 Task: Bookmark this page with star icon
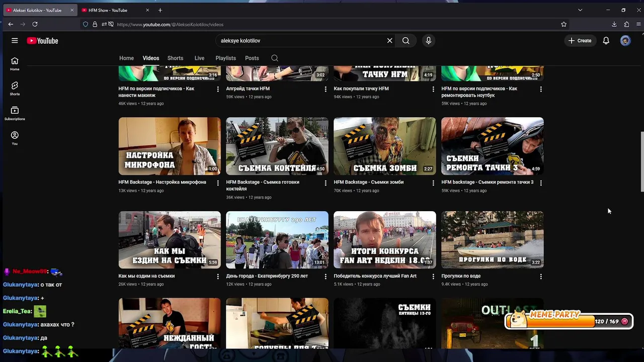pos(563,24)
